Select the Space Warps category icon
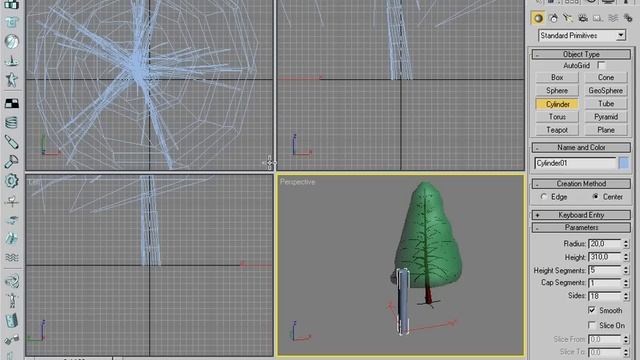Screen dimensions: 640x360 pos(613,18)
